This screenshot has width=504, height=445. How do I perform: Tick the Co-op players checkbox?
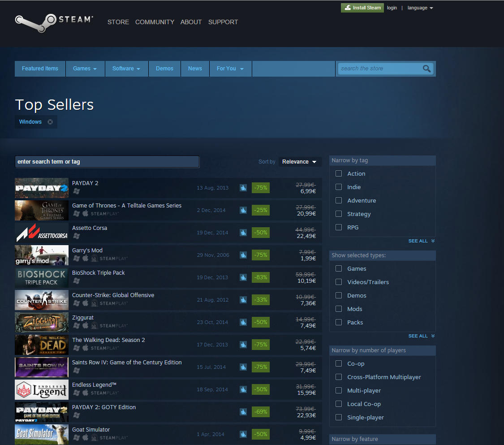pyautogui.click(x=339, y=363)
